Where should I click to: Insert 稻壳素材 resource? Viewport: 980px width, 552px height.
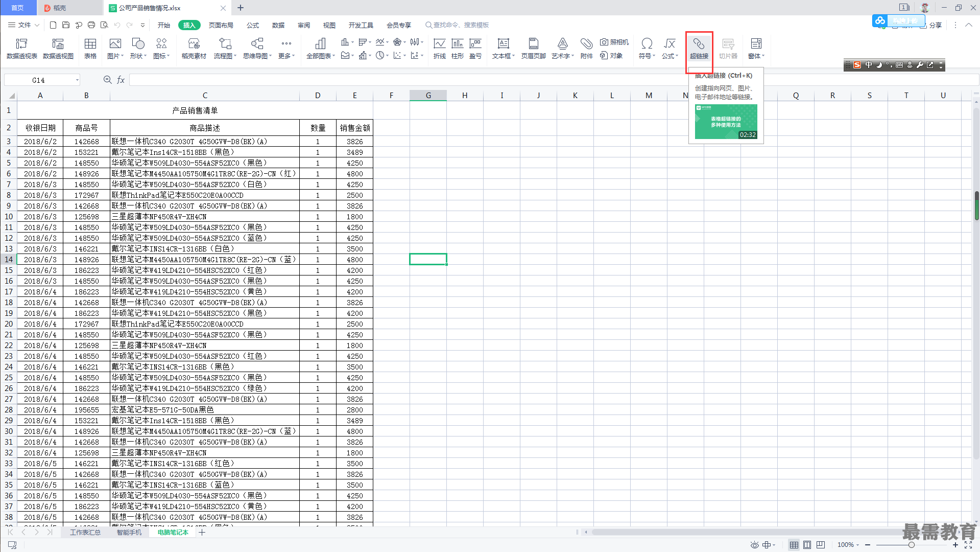click(x=194, y=49)
